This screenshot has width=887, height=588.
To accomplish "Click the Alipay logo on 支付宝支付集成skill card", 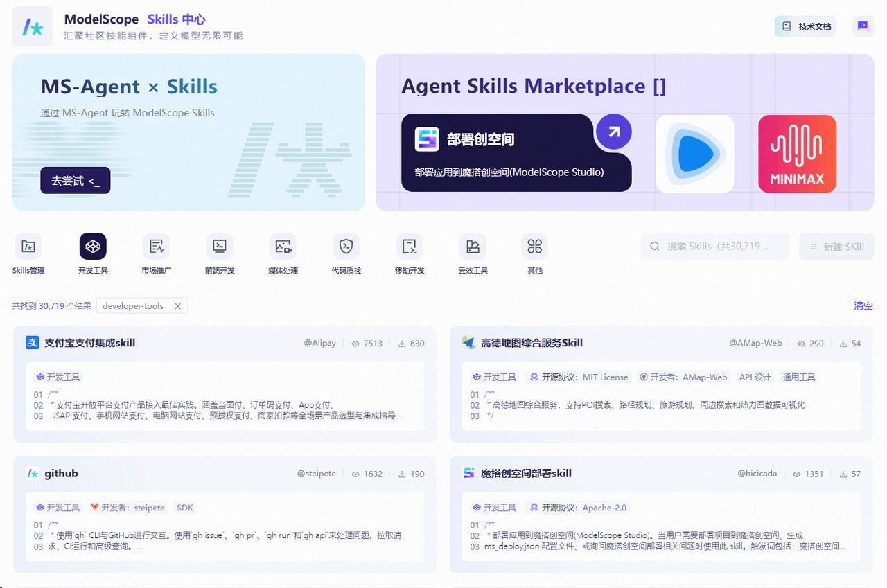I will point(32,343).
